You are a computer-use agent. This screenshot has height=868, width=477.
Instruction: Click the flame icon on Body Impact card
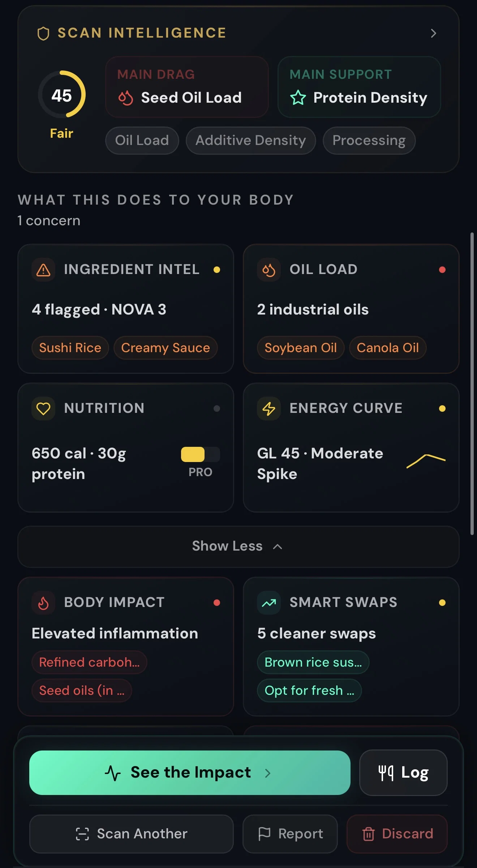(43, 603)
